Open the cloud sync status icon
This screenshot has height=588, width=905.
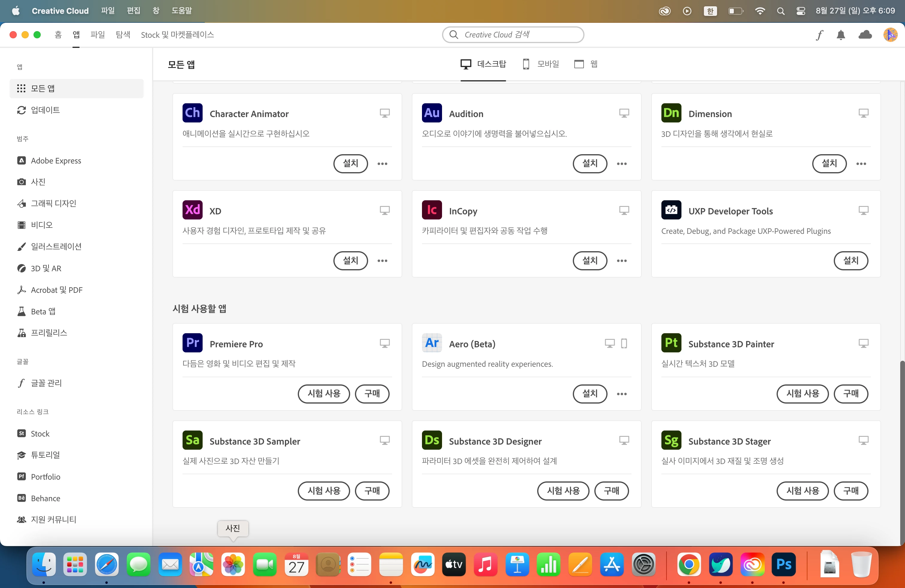click(865, 35)
